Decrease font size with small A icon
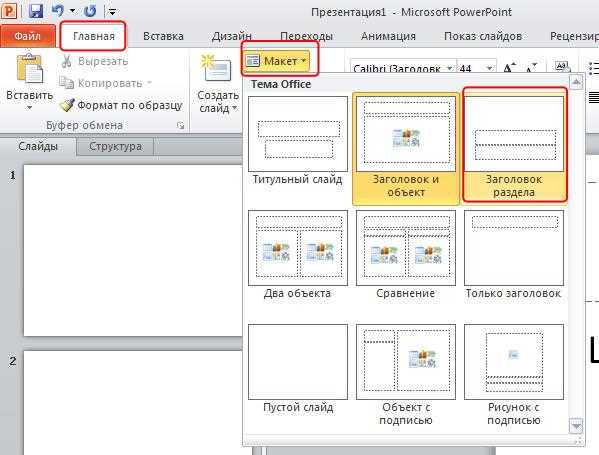The image size is (599, 455). click(x=531, y=68)
